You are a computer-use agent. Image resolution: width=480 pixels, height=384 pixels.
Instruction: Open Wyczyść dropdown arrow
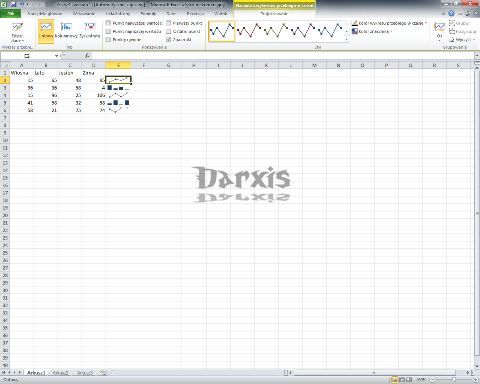click(x=474, y=40)
